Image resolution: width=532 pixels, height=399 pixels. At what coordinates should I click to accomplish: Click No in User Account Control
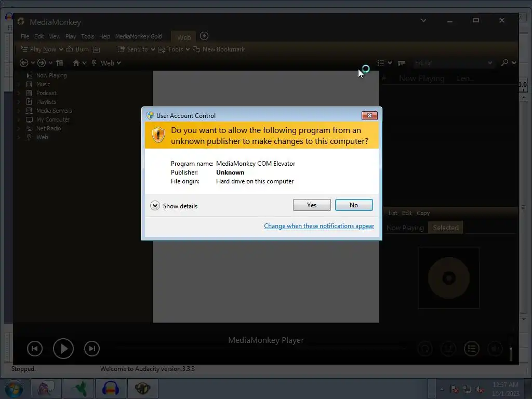tap(353, 205)
